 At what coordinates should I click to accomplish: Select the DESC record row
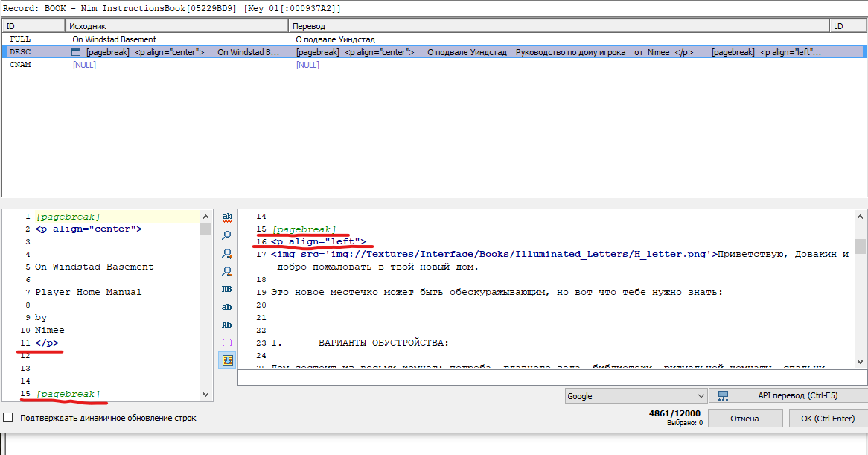tap(433, 52)
